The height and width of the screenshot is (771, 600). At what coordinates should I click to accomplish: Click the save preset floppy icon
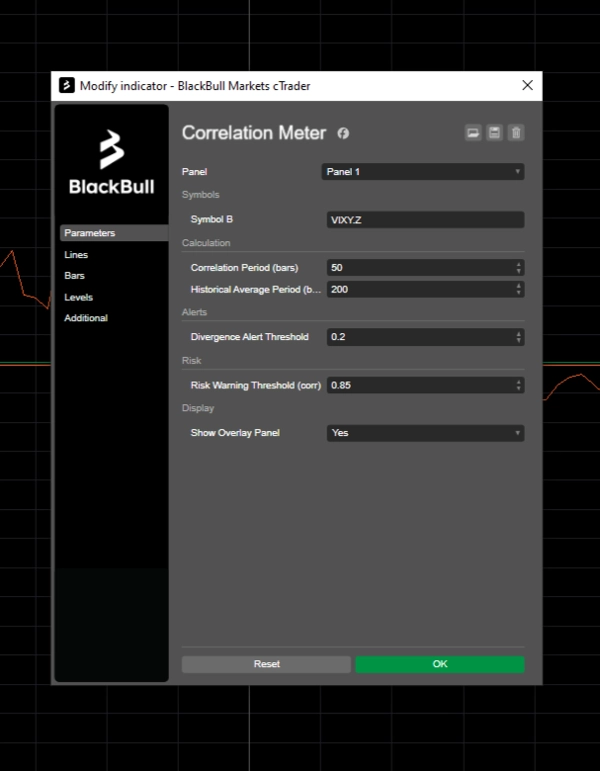click(494, 133)
